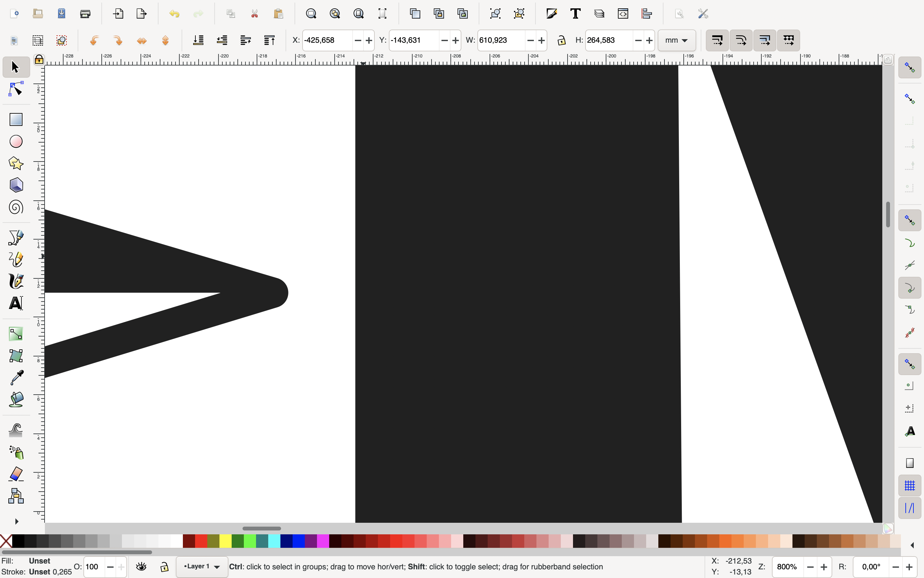
Task: Click the rotation 0,00° field
Action: [871, 567]
